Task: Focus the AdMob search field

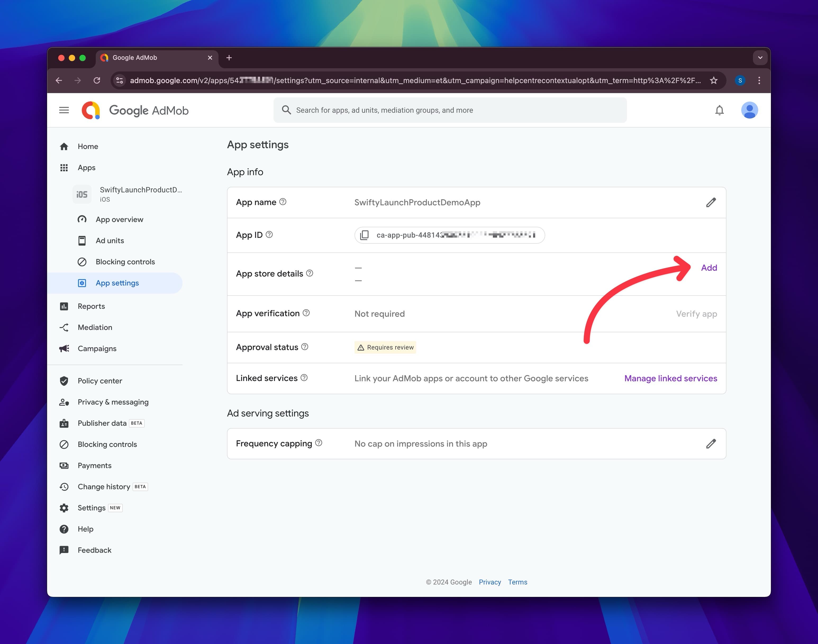Action: click(450, 110)
